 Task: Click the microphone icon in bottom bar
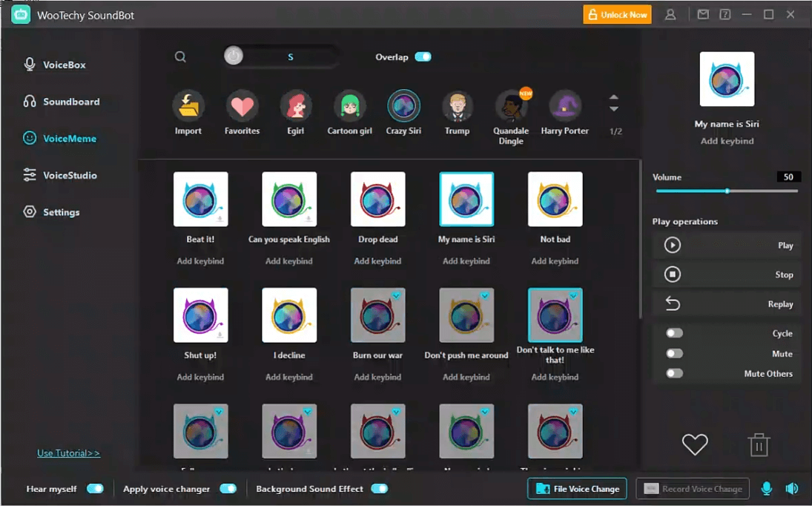(767, 488)
